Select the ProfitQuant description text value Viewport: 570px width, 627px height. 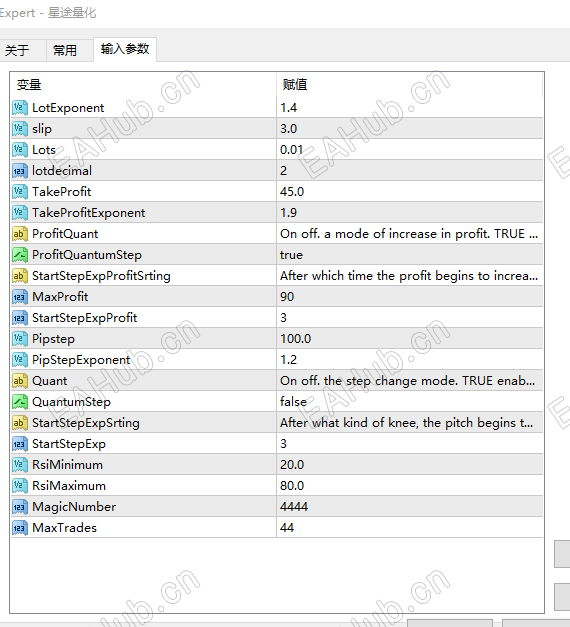(x=410, y=234)
